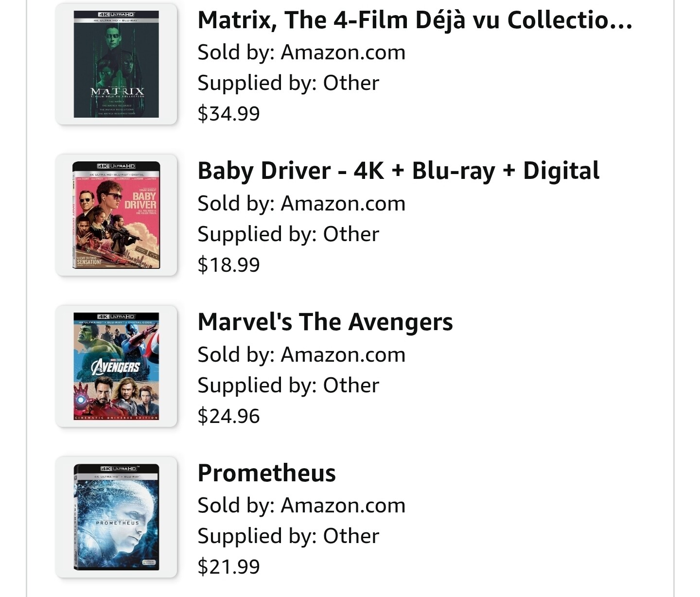
Task: Click "Sold by: Amazon.com" under Prometheus
Action: [301, 506]
